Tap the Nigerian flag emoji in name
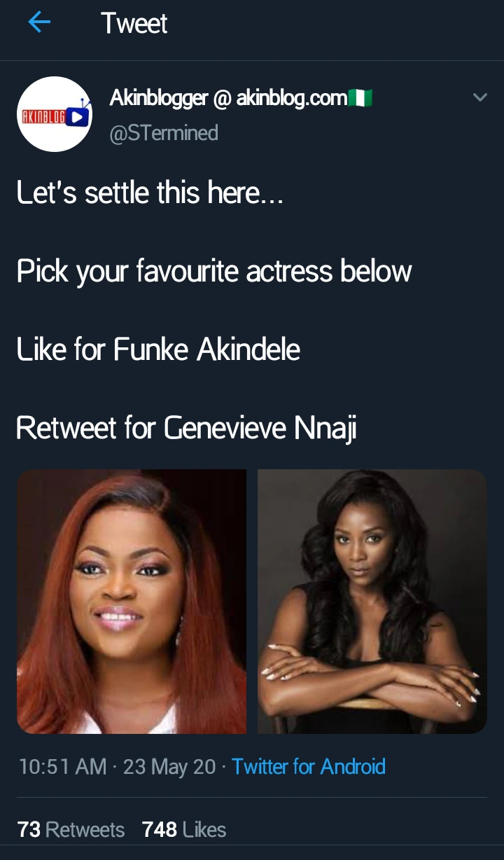The height and width of the screenshot is (860, 504). tap(361, 98)
